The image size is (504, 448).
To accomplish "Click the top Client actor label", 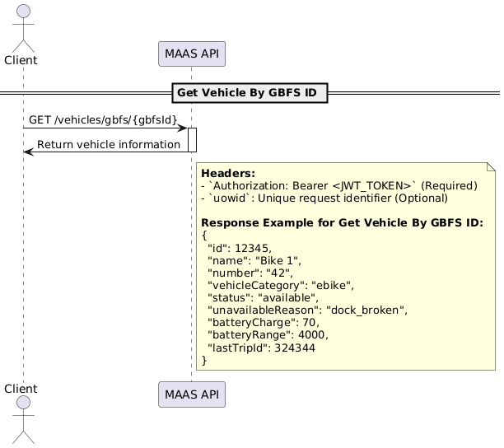I will pos(21,60).
